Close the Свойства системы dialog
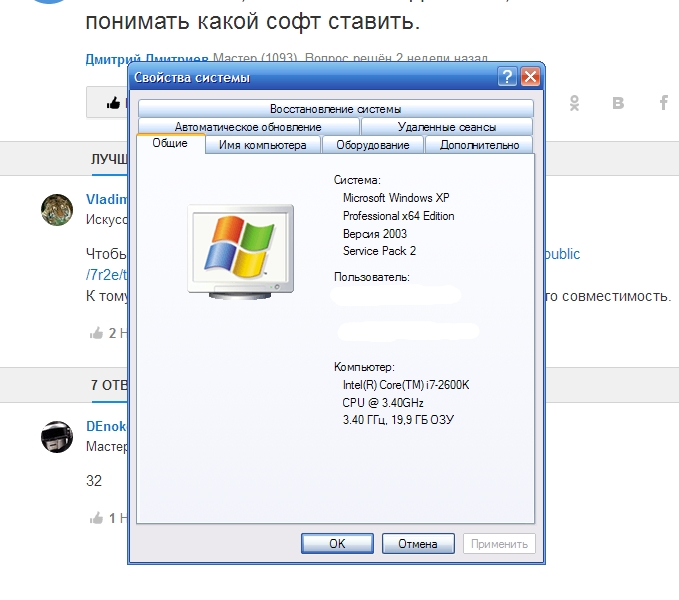 [530, 77]
